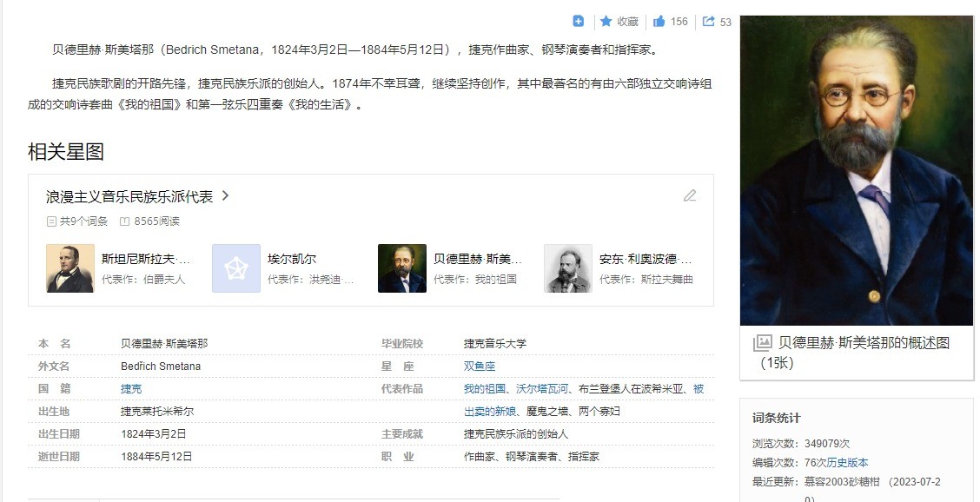Click the 主要成就 value 捷克民族乐派的创始人

point(516,434)
